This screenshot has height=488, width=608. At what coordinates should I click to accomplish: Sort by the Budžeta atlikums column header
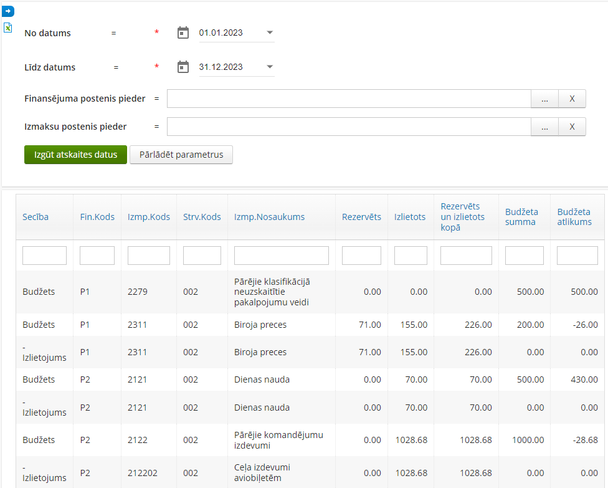coord(575,216)
